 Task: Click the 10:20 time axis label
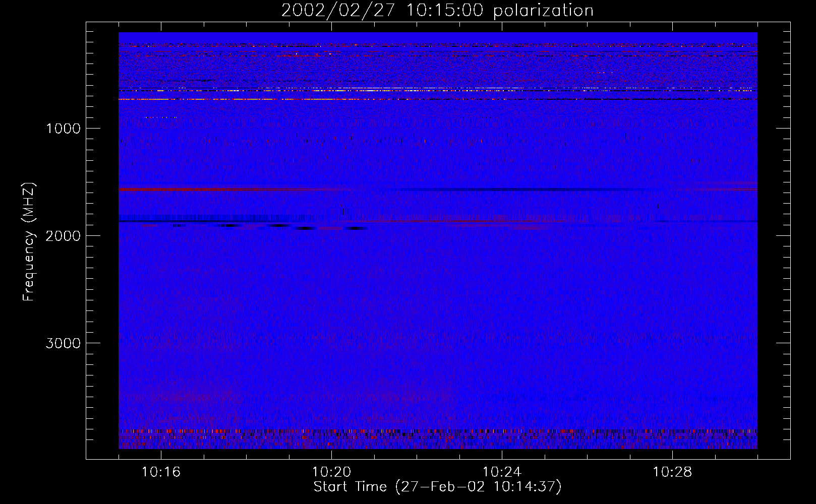pyautogui.click(x=331, y=472)
